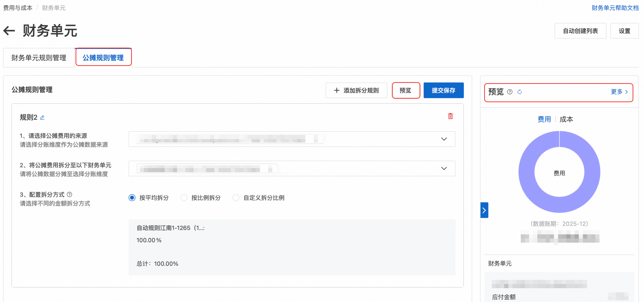
Task: Select the 按平均拆分 radio option
Action: click(132, 198)
